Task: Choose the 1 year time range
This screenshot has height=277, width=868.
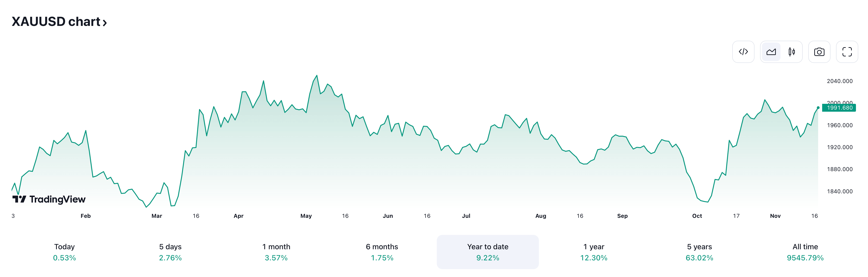Action: click(x=593, y=252)
